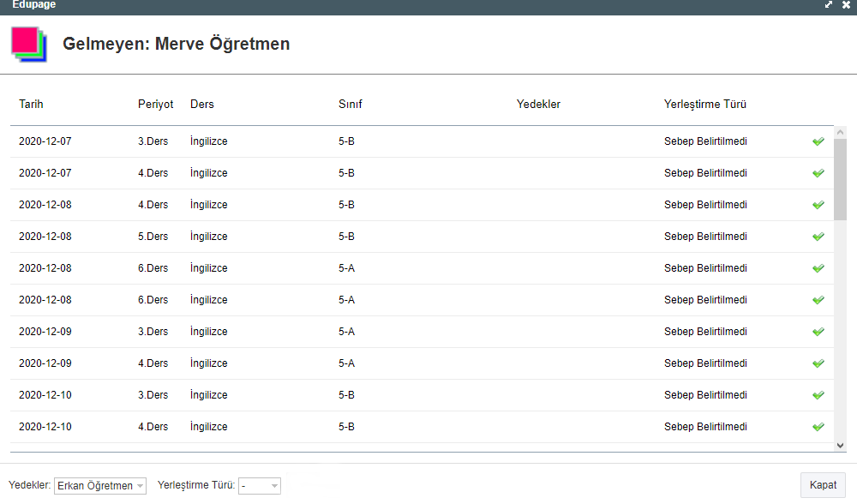857x504 pixels.
Task: Click green checkmark for 2020-12-08 4.Ders row
Action: click(818, 205)
